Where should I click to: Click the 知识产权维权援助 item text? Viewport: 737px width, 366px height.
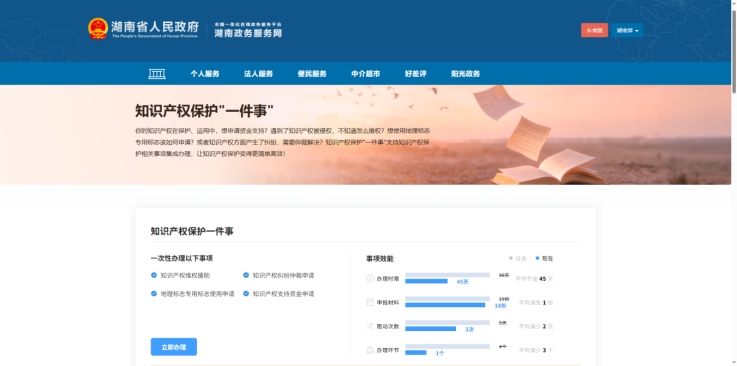185,275
